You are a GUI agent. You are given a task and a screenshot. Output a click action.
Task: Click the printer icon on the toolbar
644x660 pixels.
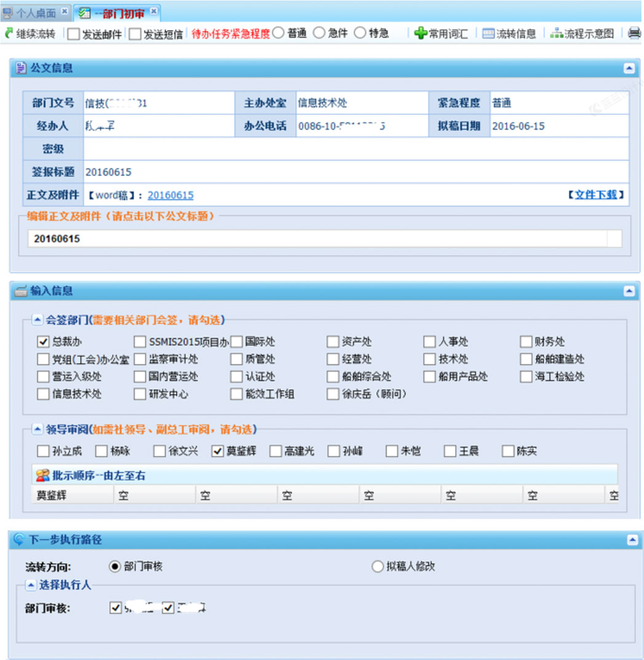point(635,33)
